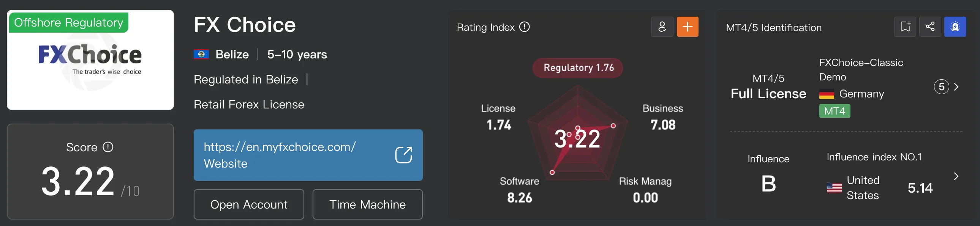Click the 5.14 influence value
The height and width of the screenshot is (226, 980).
[x=920, y=188]
